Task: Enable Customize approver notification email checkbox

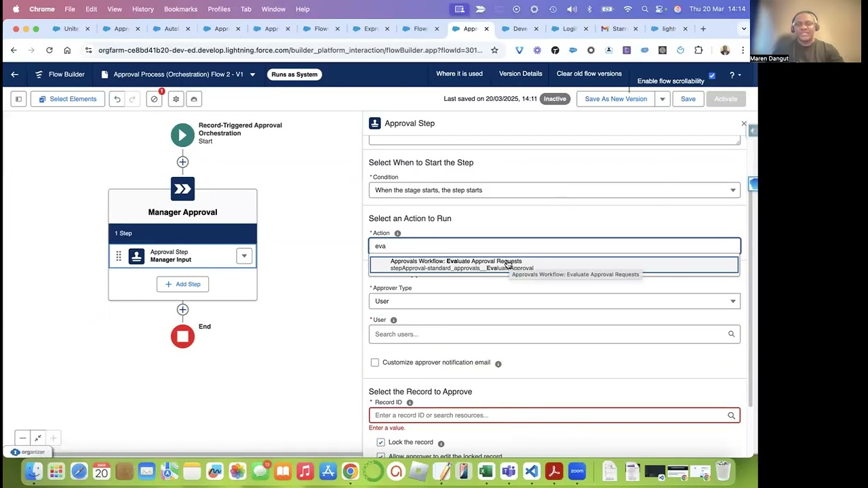Action: click(x=375, y=363)
